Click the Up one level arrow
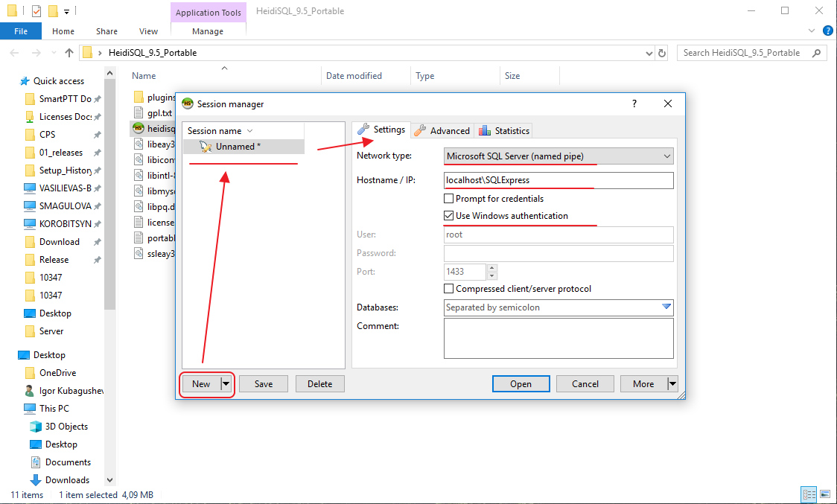Viewport: 837px width, 504px height. (69, 53)
